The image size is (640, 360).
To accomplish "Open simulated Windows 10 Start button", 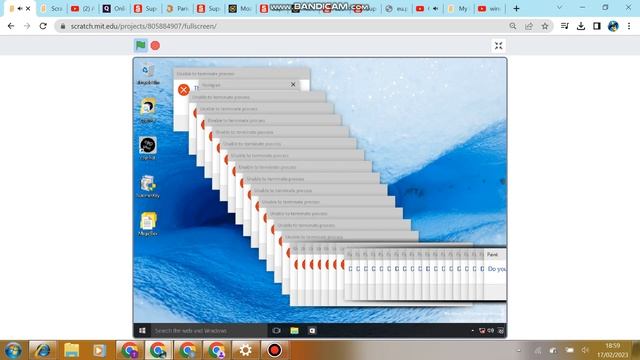I will (142, 331).
